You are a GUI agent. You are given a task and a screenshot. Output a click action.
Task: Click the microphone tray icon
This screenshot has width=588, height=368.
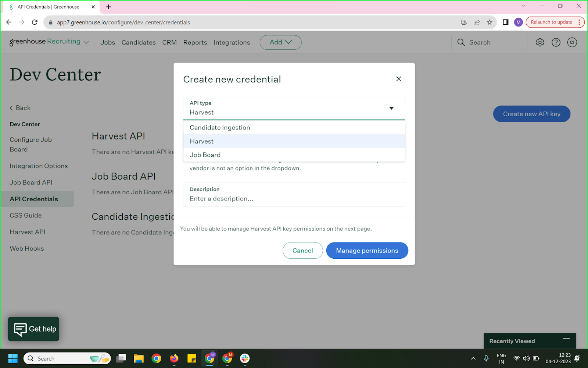click(x=486, y=358)
